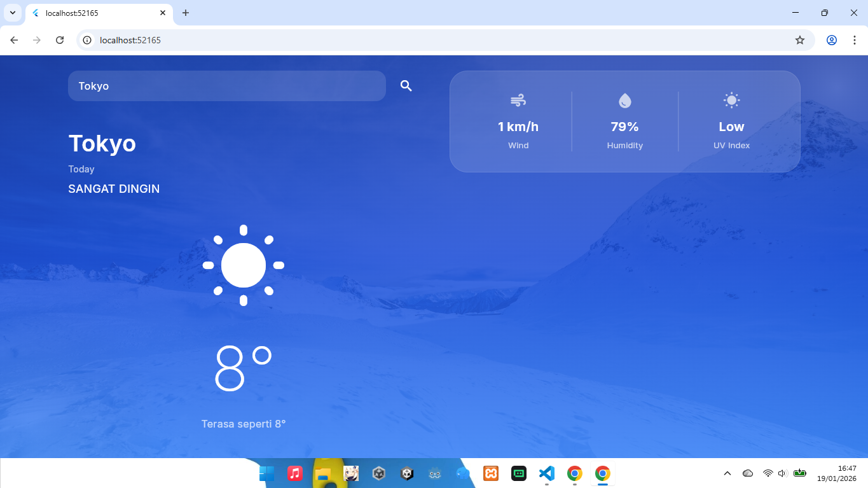Open XAMPP from the taskbar

point(490,473)
